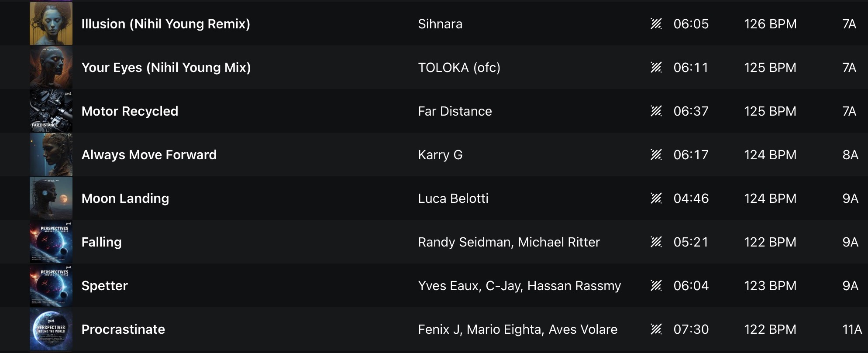868x353 pixels.
Task: Click the artist name Sihnara
Action: click(440, 24)
